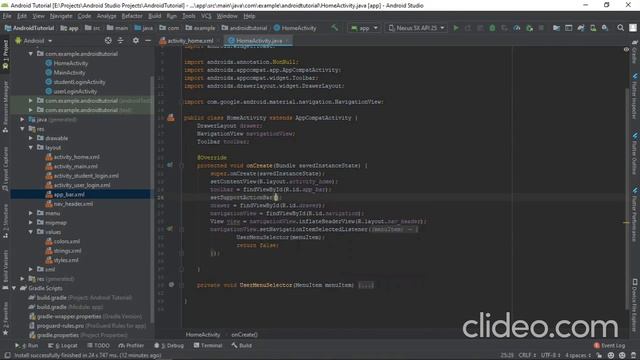Open the VCS menu
The width and height of the screenshot is (640, 360).
click(206, 16)
